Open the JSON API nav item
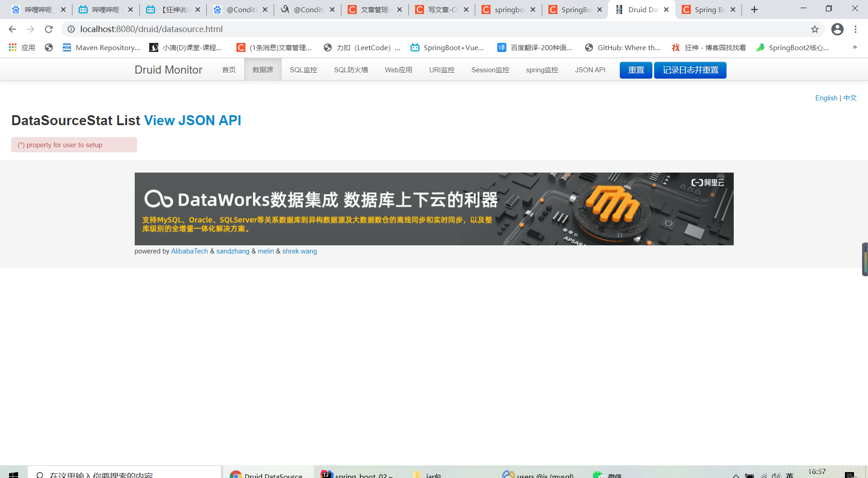The height and width of the screenshot is (478, 868). point(590,70)
